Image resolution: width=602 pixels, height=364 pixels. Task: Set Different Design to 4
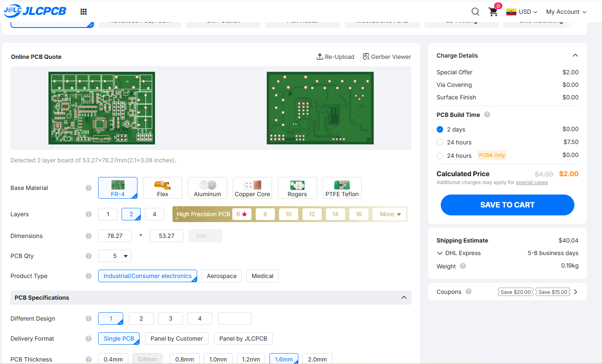(200, 318)
